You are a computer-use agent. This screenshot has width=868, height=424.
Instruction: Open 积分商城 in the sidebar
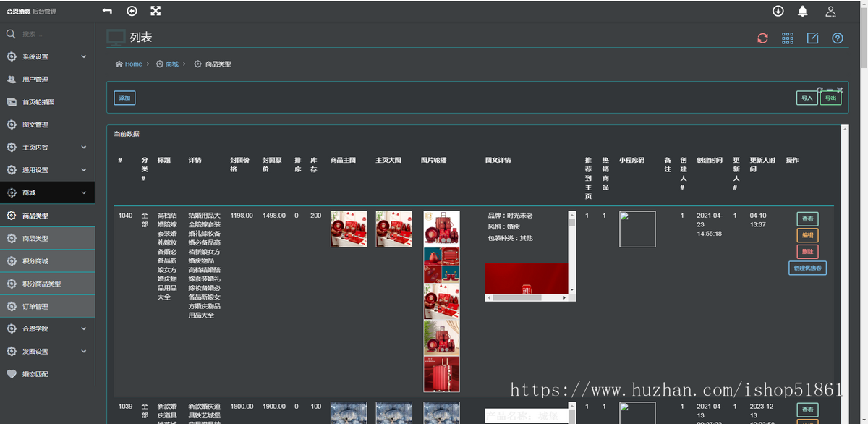tap(47, 261)
